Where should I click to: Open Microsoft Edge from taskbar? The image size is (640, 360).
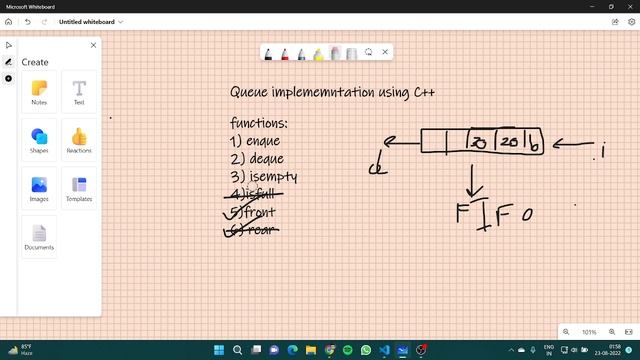pyautogui.click(x=293, y=350)
